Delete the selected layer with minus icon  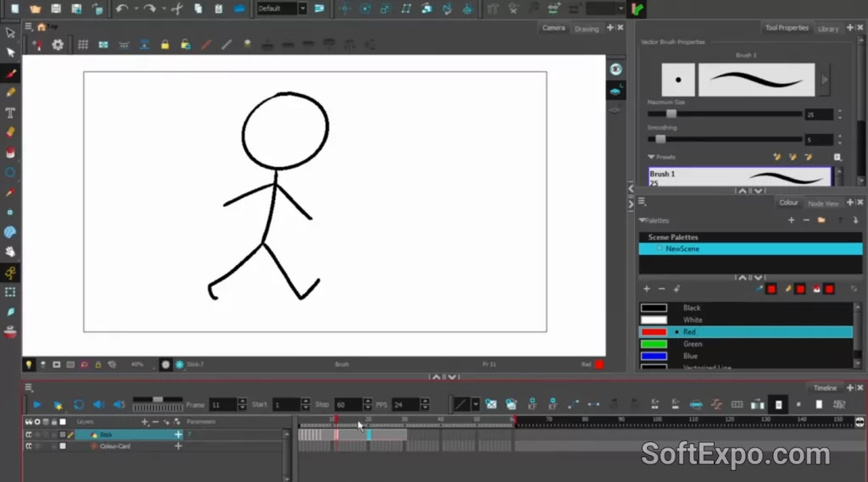click(156, 422)
